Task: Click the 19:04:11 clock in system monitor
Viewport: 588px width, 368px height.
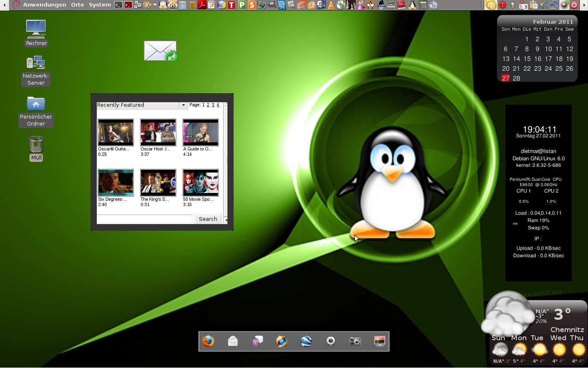Action: click(539, 129)
